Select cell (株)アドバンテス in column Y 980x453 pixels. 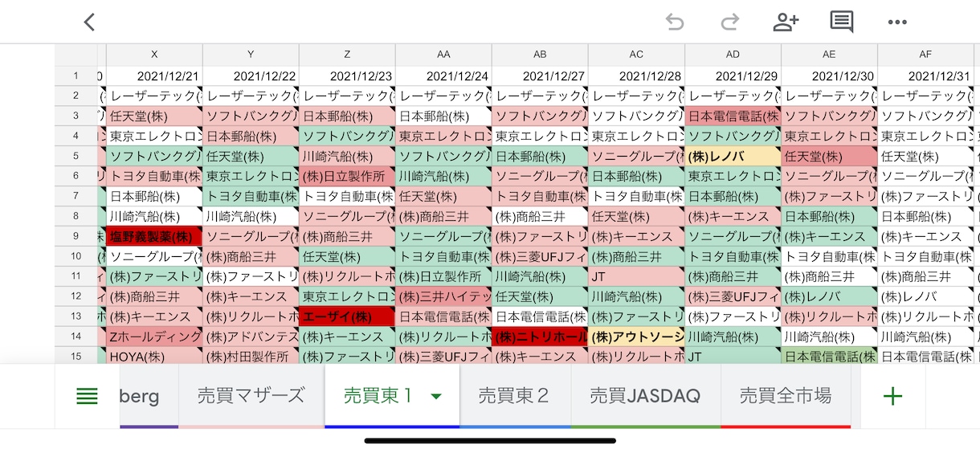(x=251, y=337)
